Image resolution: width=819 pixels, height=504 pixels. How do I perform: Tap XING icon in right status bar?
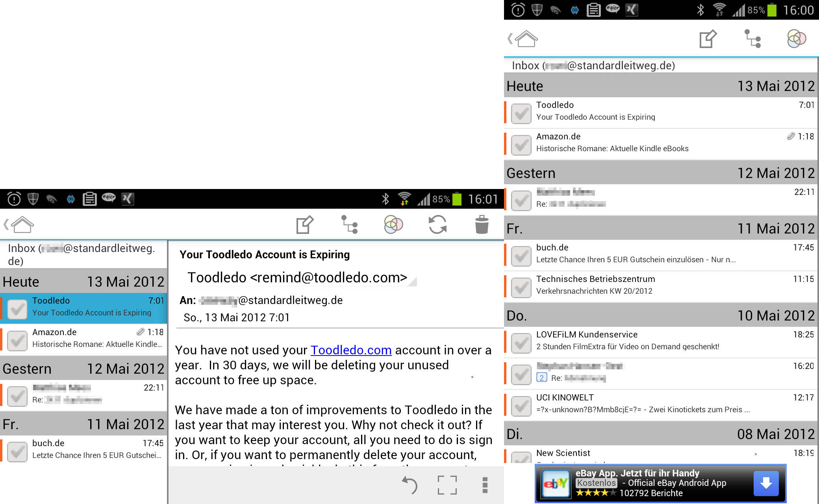[631, 10]
